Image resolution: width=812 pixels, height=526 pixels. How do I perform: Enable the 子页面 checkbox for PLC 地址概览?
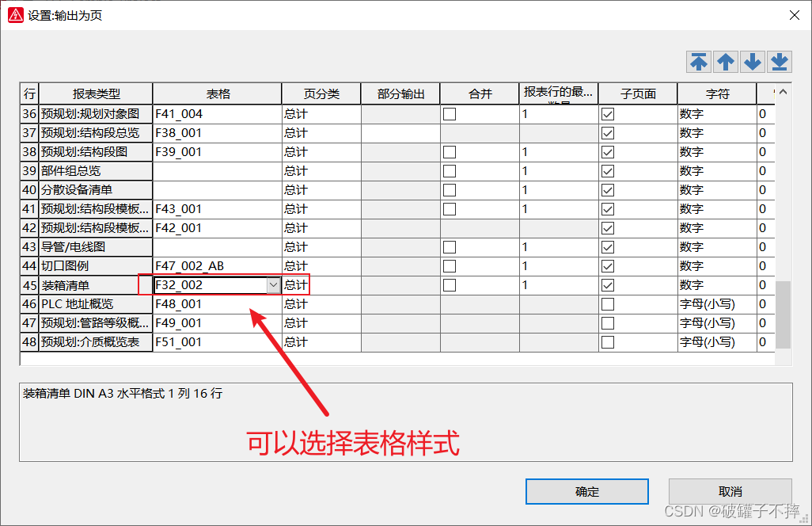click(608, 304)
